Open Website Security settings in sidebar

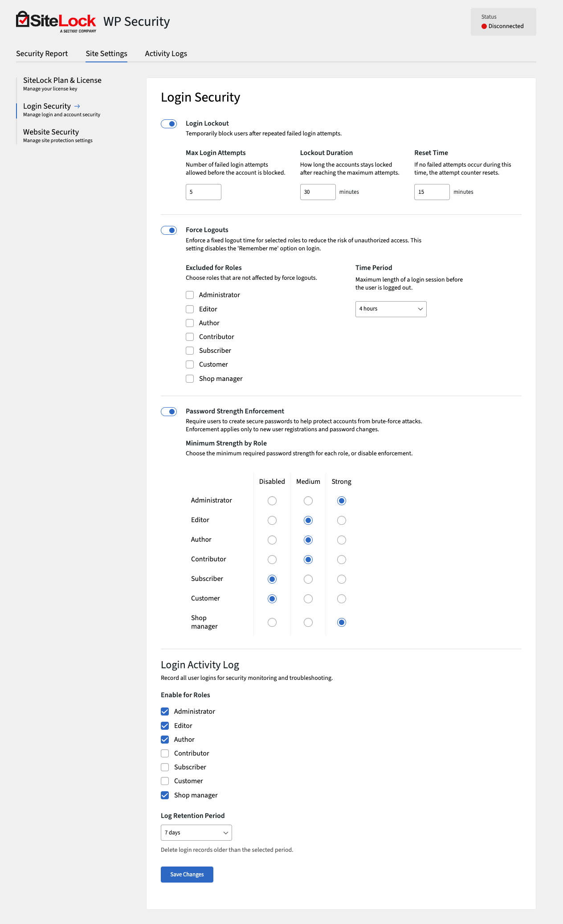click(51, 132)
